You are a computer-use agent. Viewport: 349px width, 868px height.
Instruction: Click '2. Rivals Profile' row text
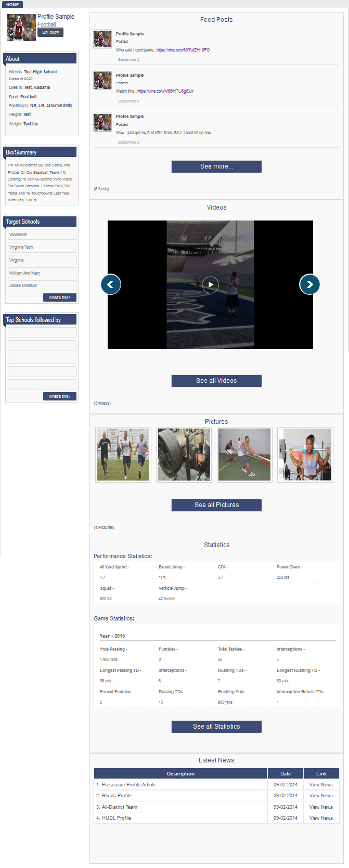(114, 796)
